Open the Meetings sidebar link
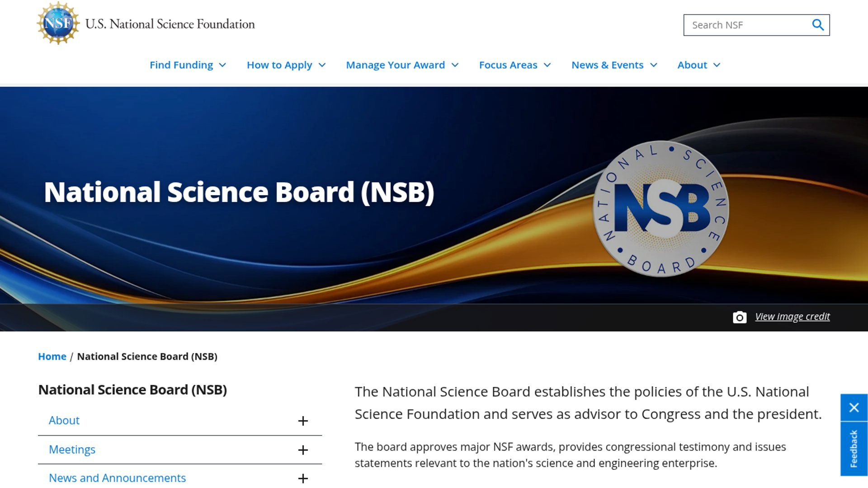This screenshot has height=488, width=868. (72, 450)
